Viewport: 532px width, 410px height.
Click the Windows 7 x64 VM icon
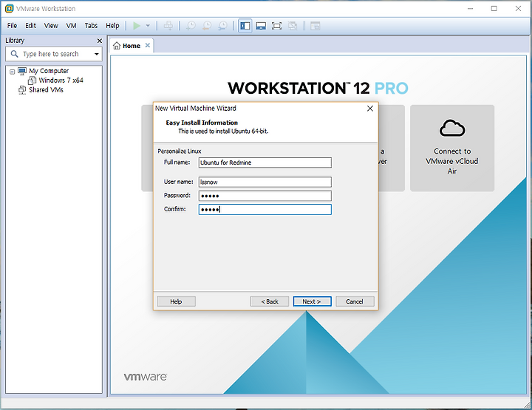pyautogui.click(x=33, y=81)
